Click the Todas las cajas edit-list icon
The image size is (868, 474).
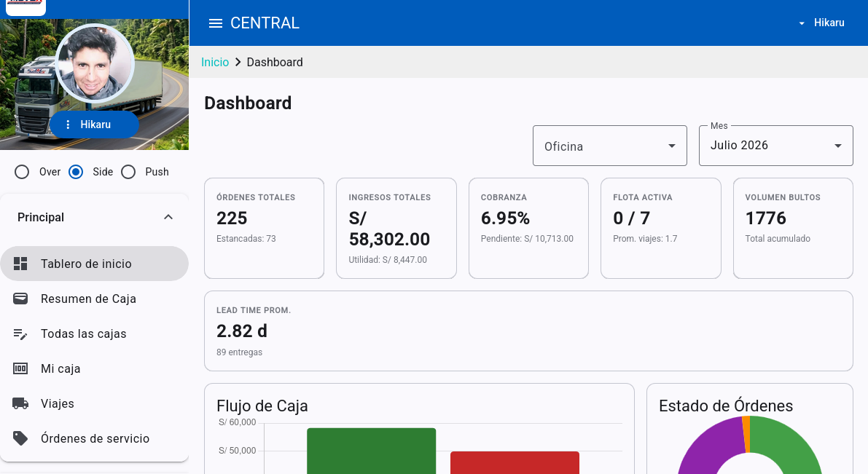(x=20, y=334)
